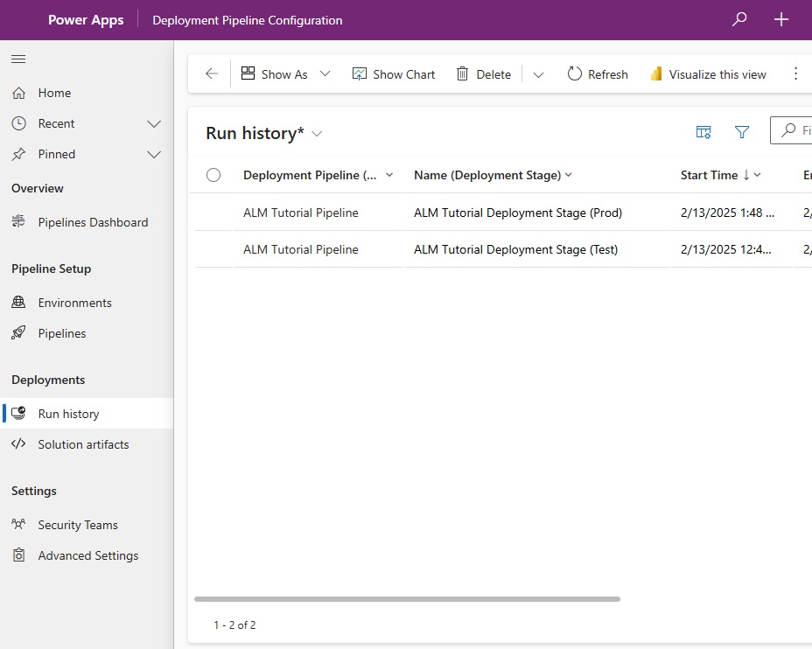Open the filter funnel icon
Screen dimensions: 812x649
(742, 132)
